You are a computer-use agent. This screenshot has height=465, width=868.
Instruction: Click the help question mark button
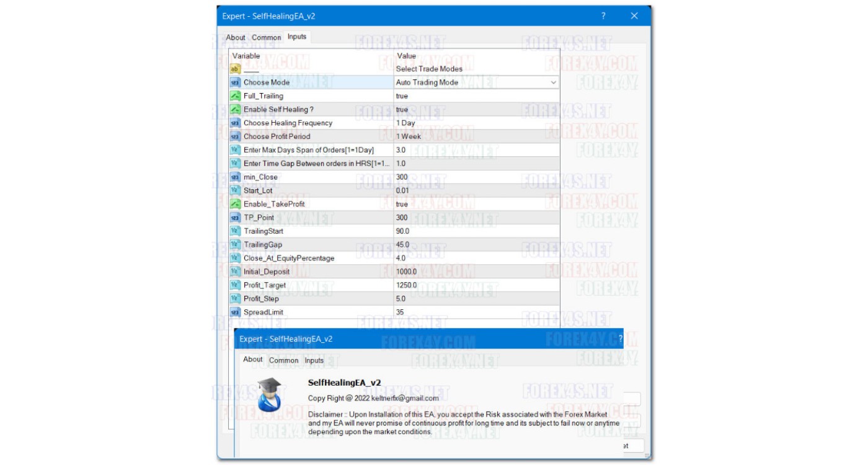tap(603, 16)
